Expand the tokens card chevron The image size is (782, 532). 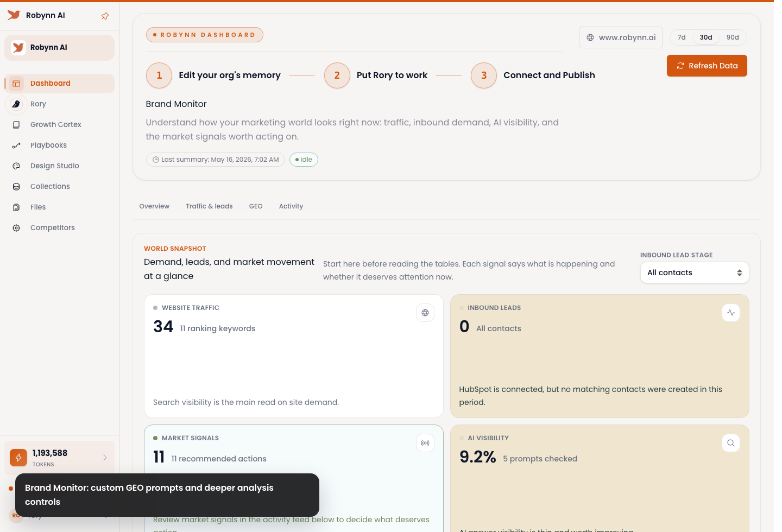105,458
